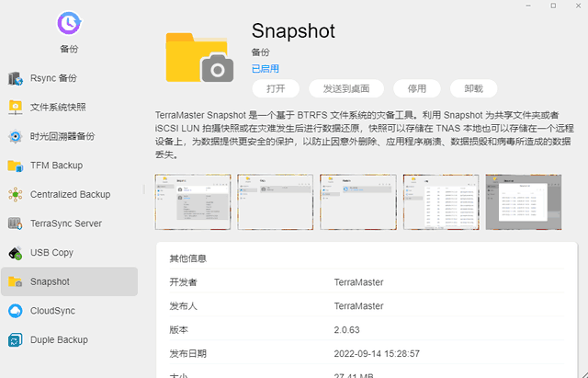Click the Snapshot app title text
The width and height of the screenshot is (588, 378).
pos(293,30)
